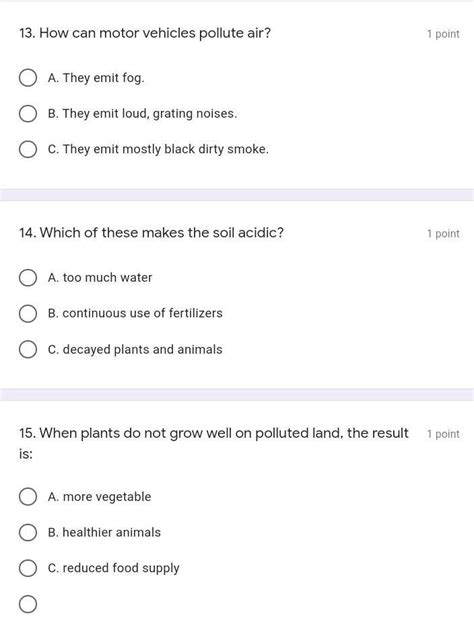
Task: Pick 'C. reduced food supply' answer
Action: [28, 568]
